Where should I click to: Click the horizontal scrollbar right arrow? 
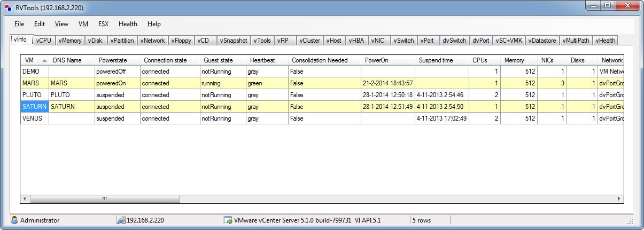619,199
